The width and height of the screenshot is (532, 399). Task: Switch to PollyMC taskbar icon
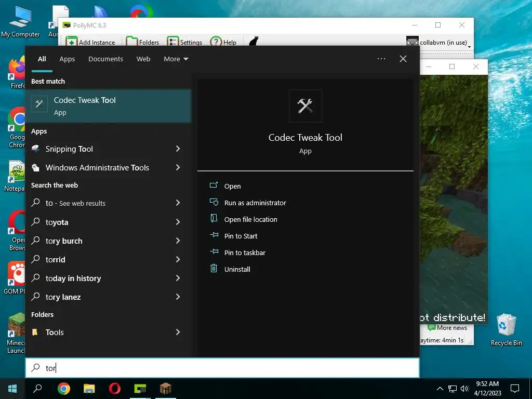click(140, 389)
